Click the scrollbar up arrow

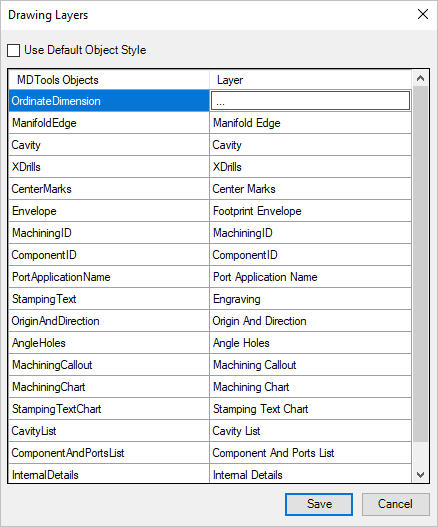pos(420,78)
